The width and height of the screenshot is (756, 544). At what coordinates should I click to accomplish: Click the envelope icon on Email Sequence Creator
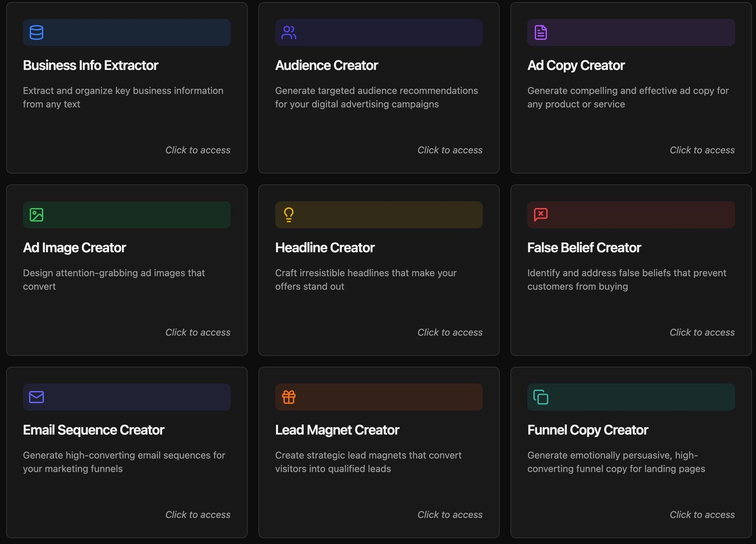point(36,397)
